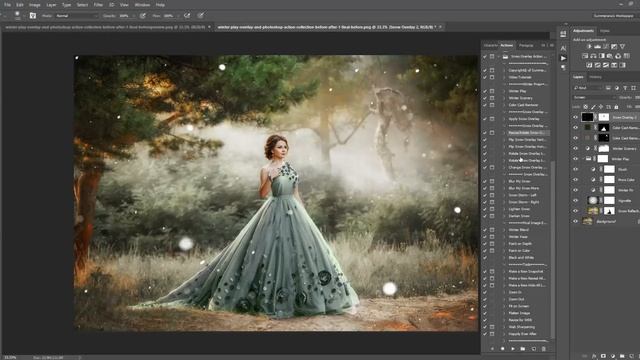Open the layer Kind filter dropdown
This screenshot has height=360, width=640.
point(588,88)
